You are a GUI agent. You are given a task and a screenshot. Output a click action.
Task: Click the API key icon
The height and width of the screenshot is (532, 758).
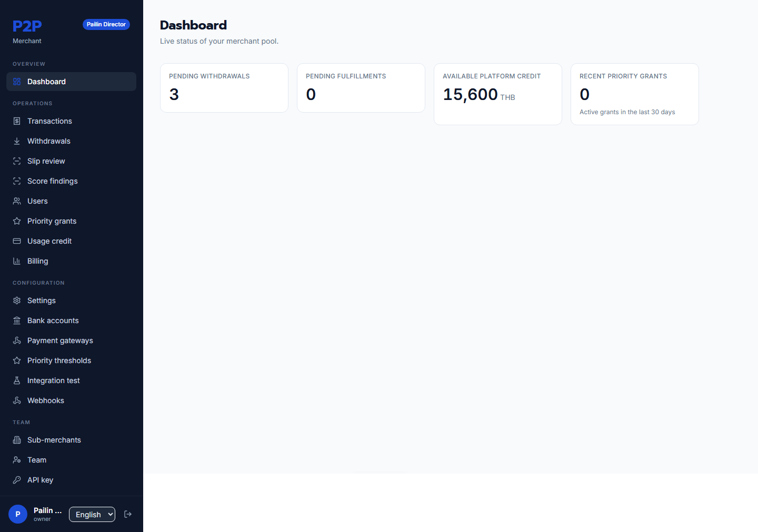pyautogui.click(x=17, y=480)
